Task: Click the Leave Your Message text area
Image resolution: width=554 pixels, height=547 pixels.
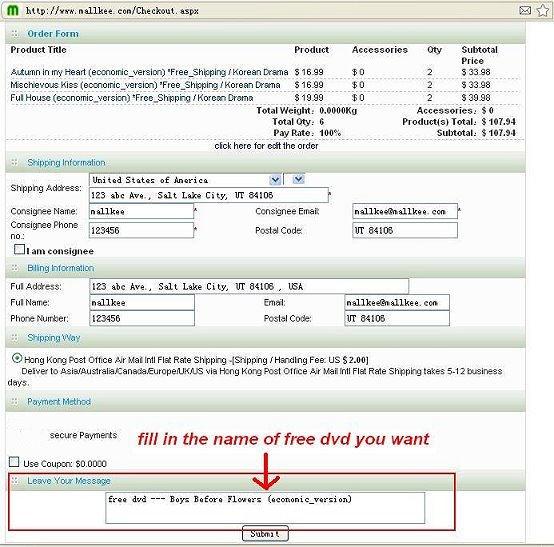Action: pyautogui.click(x=265, y=508)
